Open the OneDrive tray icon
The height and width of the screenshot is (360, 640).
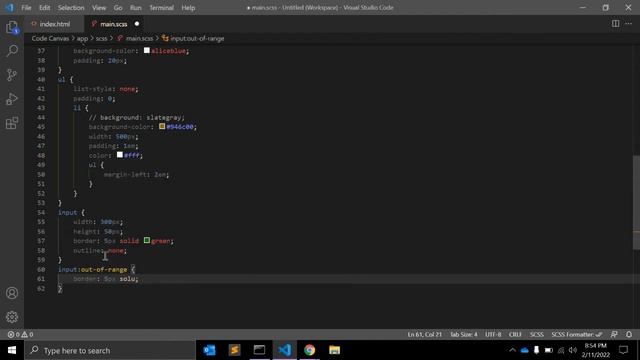[524, 350]
